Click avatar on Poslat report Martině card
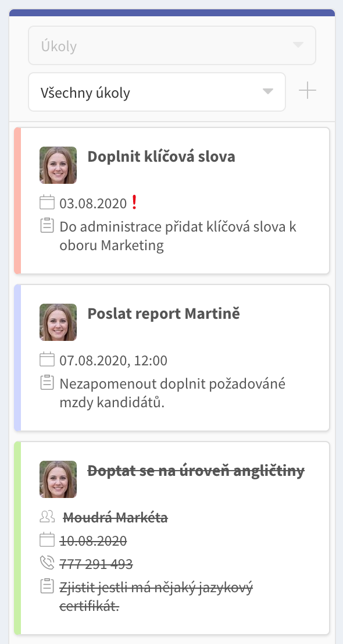Screen dimensions: 343x644 point(58,322)
